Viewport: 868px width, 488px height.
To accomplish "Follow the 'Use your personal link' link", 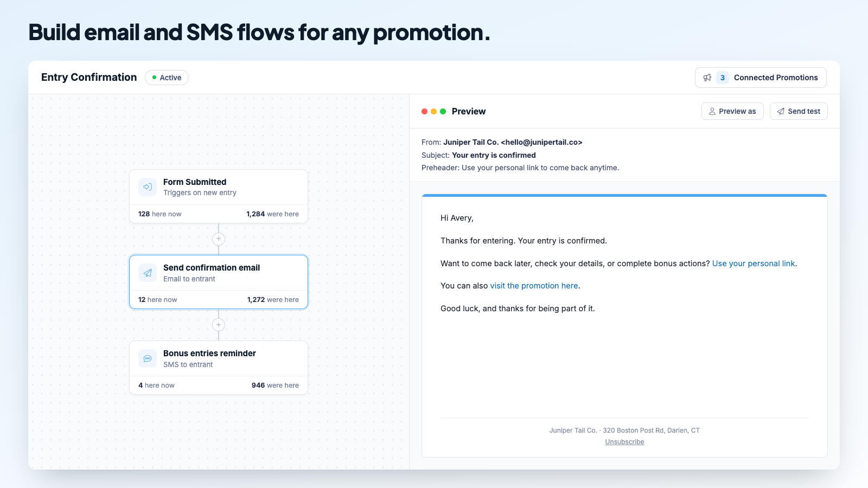I will coord(754,264).
